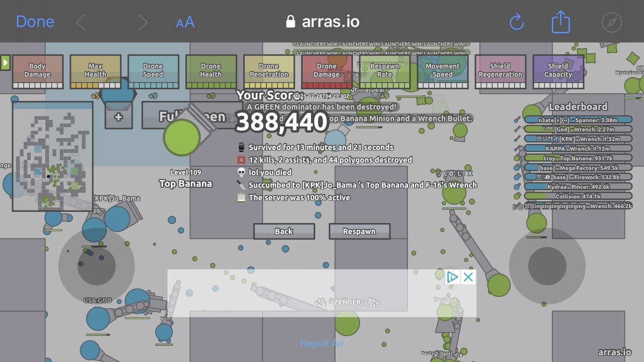Image resolution: width=644 pixels, height=362 pixels.
Task: Open the minimap thumbnail
Action: [53, 156]
